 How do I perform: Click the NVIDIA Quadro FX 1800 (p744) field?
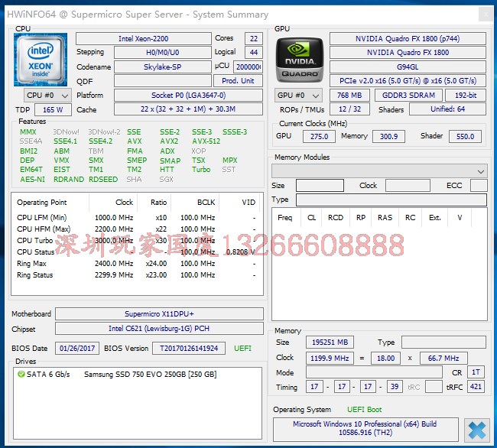[408, 39]
